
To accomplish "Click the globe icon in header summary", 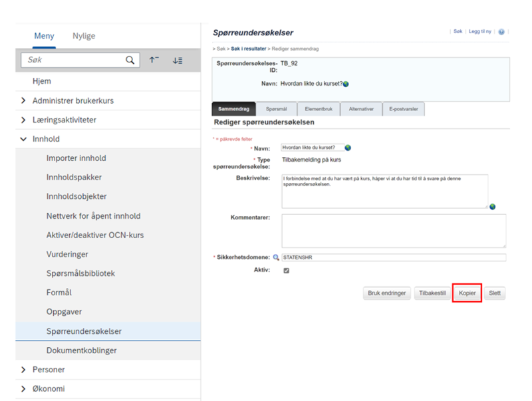I will (x=346, y=84).
